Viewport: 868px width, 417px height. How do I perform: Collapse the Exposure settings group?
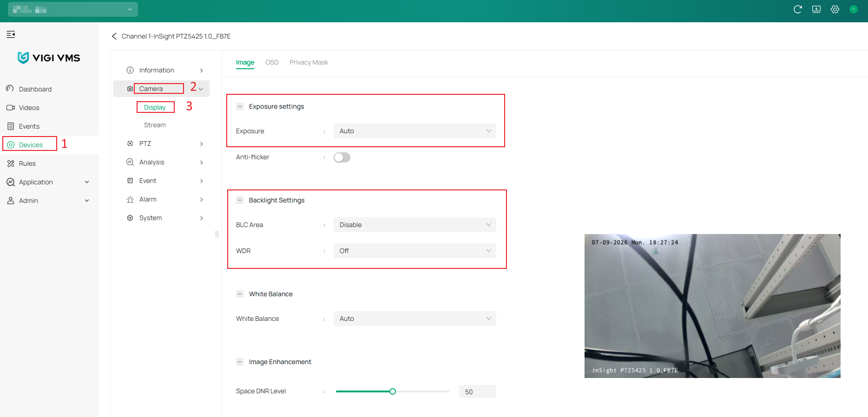tap(240, 106)
